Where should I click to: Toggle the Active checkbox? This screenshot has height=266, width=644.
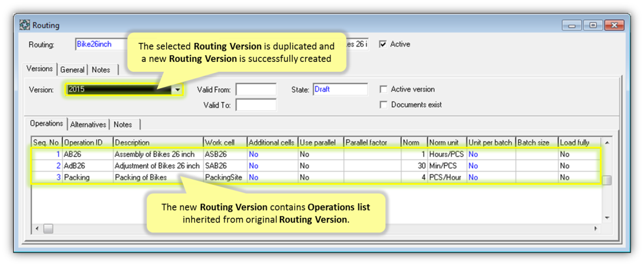(x=383, y=44)
